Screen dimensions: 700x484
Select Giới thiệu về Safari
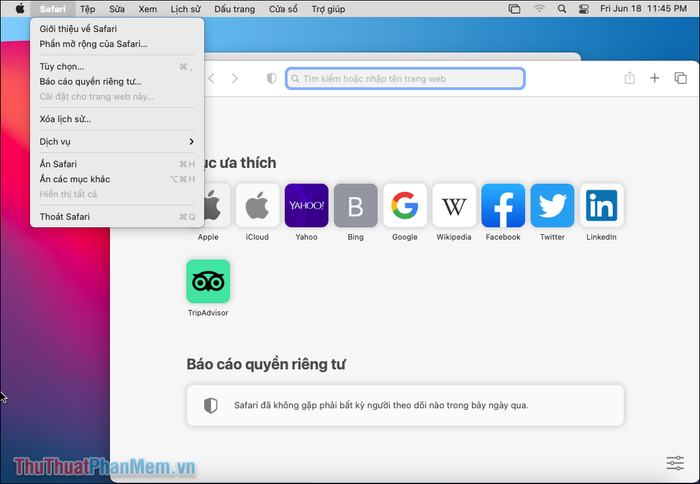click(x=117, y=29)
